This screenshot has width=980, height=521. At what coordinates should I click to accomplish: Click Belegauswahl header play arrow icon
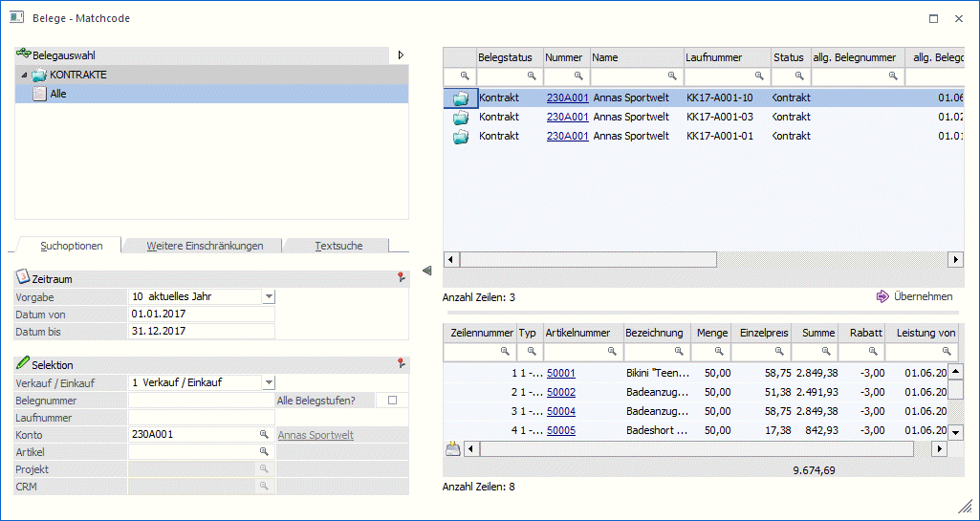tap(401, 55)
